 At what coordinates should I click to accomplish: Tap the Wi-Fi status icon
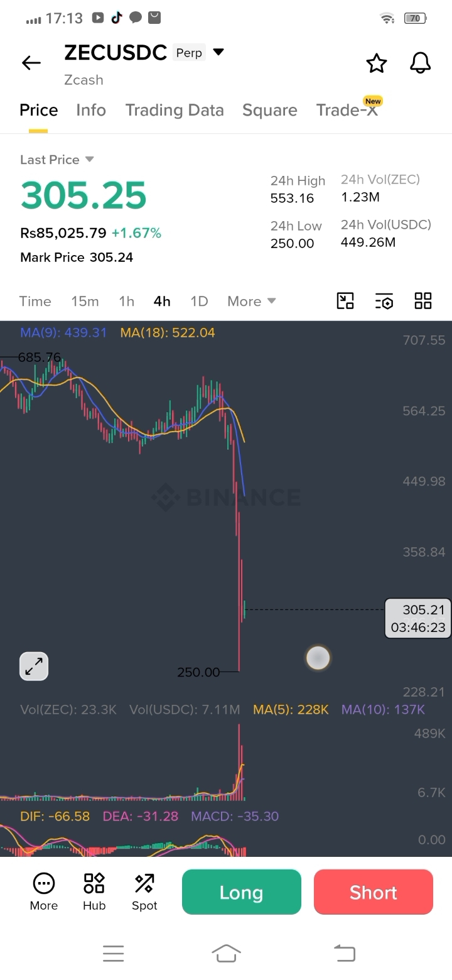pos(388,18)
